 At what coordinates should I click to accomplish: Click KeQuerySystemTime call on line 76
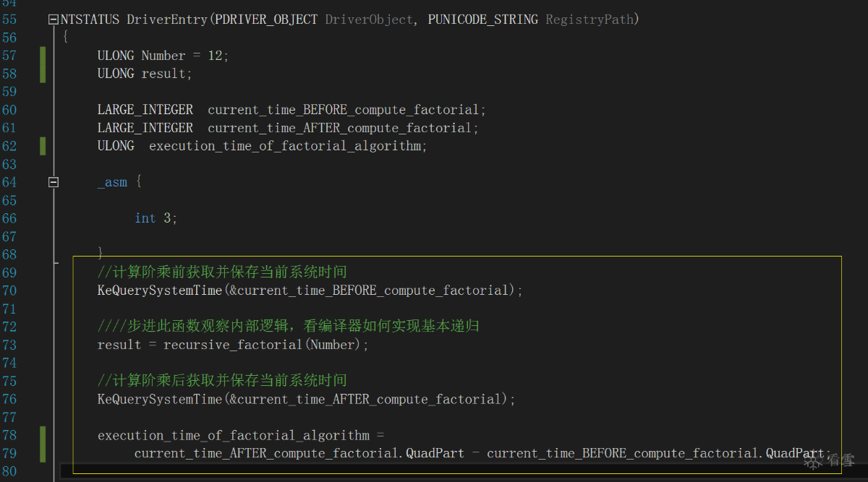pos(160,399)
